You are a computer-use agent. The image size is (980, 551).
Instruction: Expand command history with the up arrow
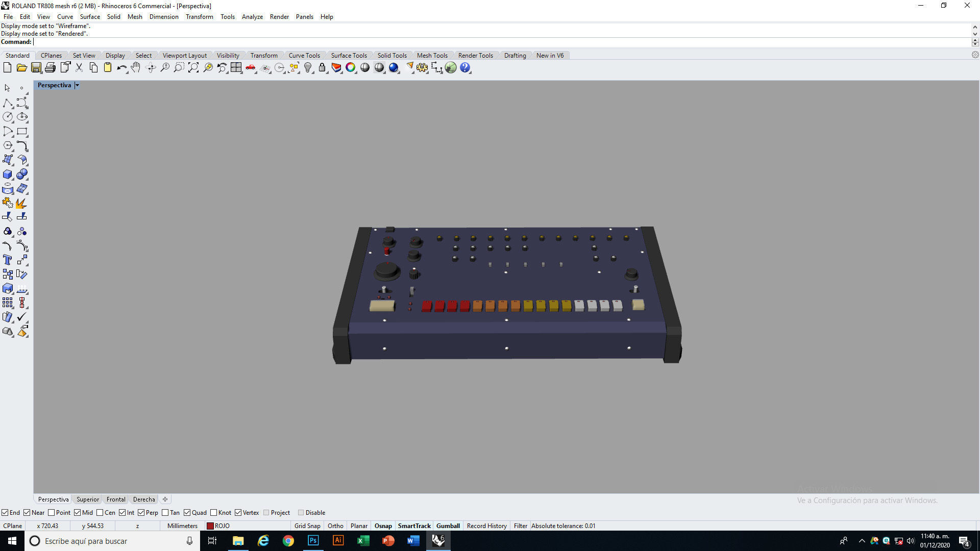coord(975,27)
